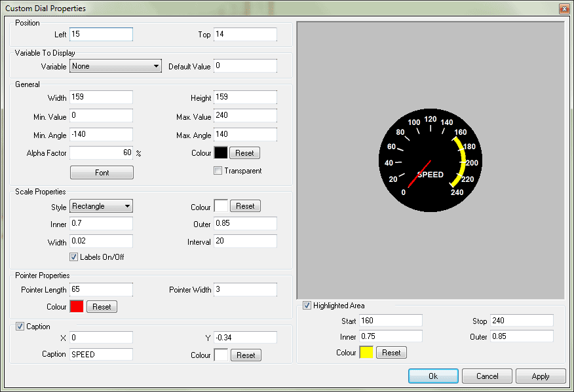Click the red Pointer colour swatch

click(x=77, y=306)
